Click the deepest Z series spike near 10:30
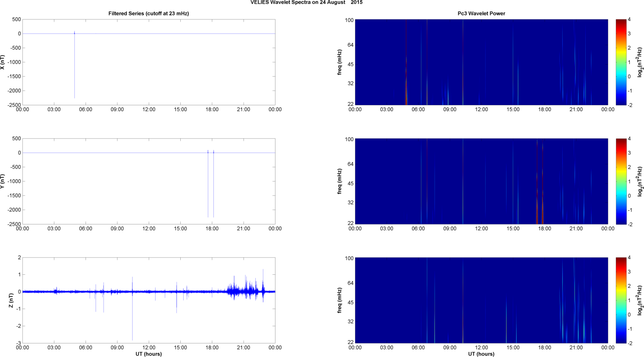The image size is (644, 357). (x=132, y=309)
